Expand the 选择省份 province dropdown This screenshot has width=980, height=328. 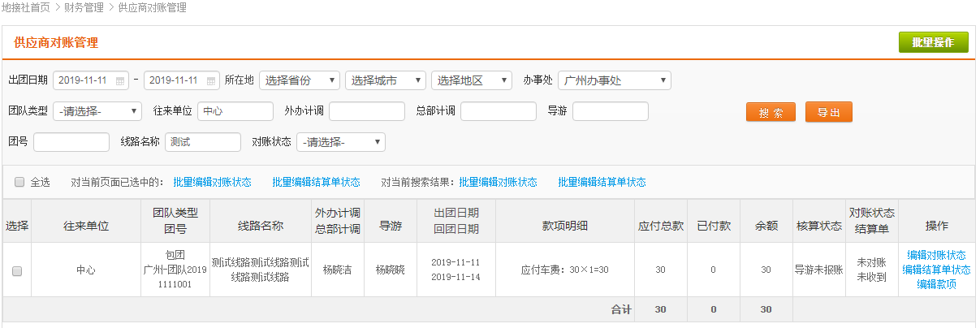(x=299, y=80)
